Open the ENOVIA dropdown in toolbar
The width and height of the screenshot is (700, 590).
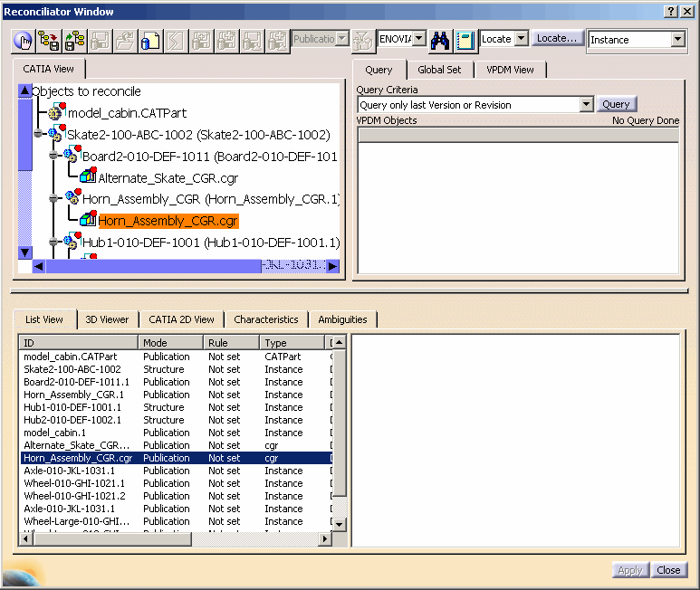pyautogui.click(x=419, y=39)
